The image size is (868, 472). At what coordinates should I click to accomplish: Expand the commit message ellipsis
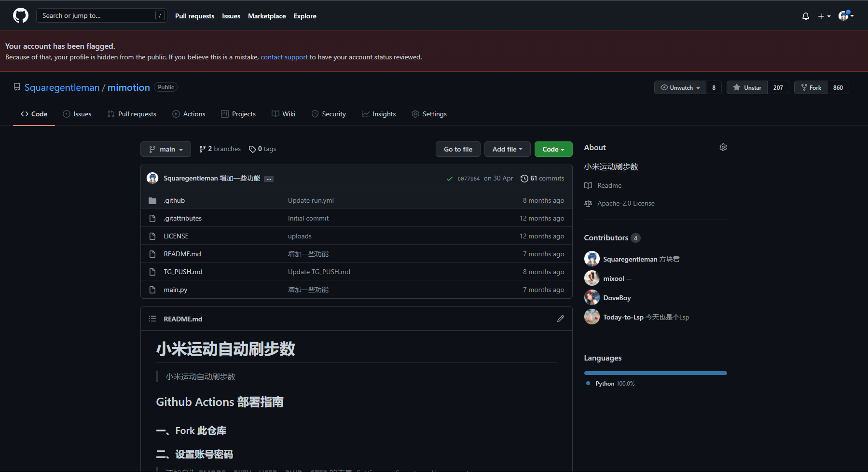click(x=269, y=179)
